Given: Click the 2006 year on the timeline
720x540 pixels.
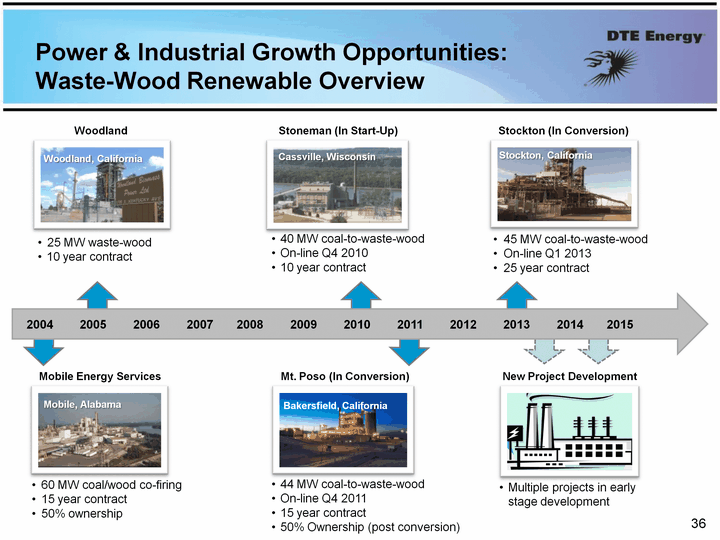Looking at the screenshot, I should coord(146,325).
